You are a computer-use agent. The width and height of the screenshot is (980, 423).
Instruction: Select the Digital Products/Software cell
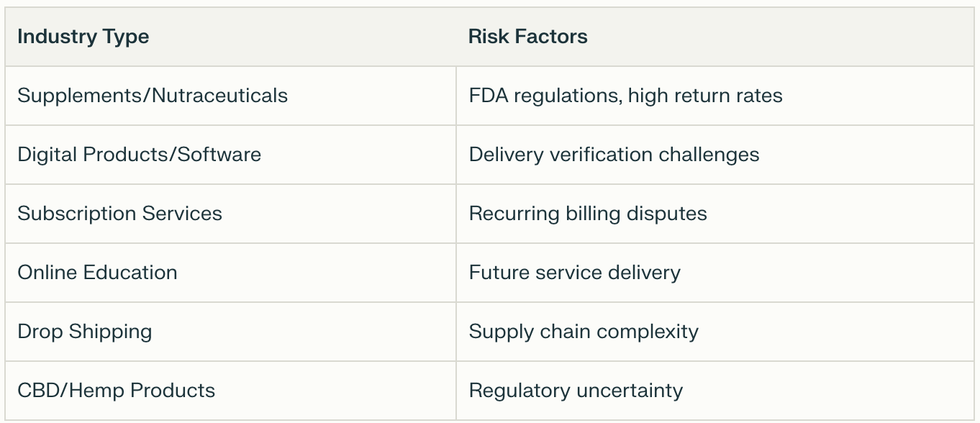(x=139, y=155)
